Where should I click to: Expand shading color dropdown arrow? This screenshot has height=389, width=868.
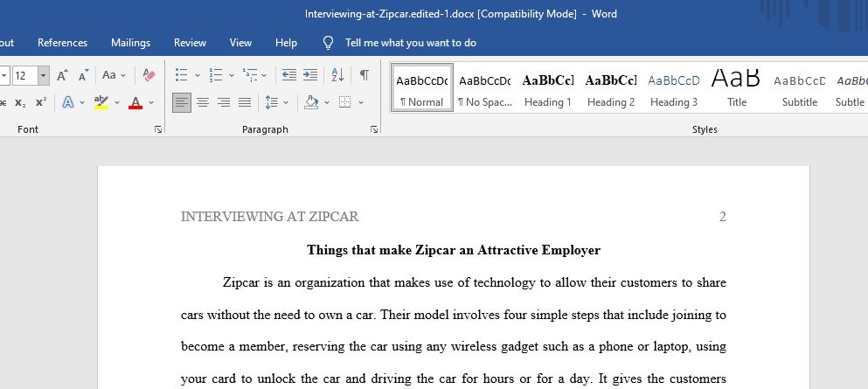pyautogui.click(x=327, y=102)
